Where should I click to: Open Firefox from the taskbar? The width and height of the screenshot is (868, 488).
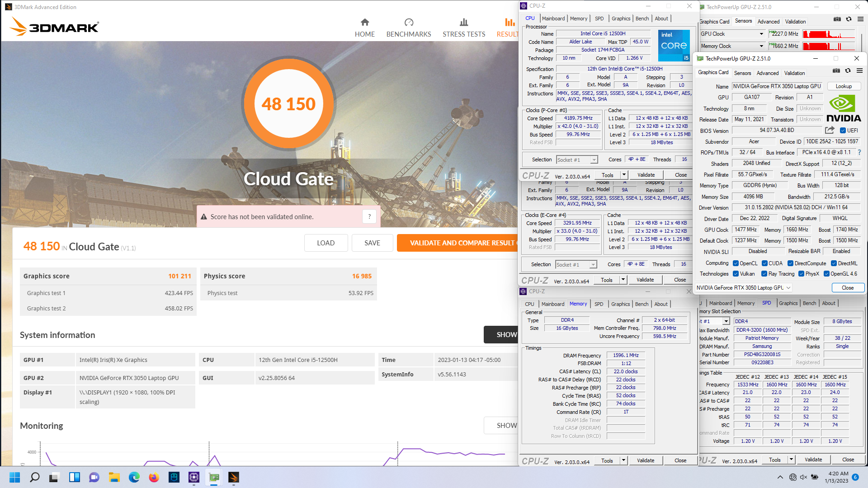pos(154,477)
